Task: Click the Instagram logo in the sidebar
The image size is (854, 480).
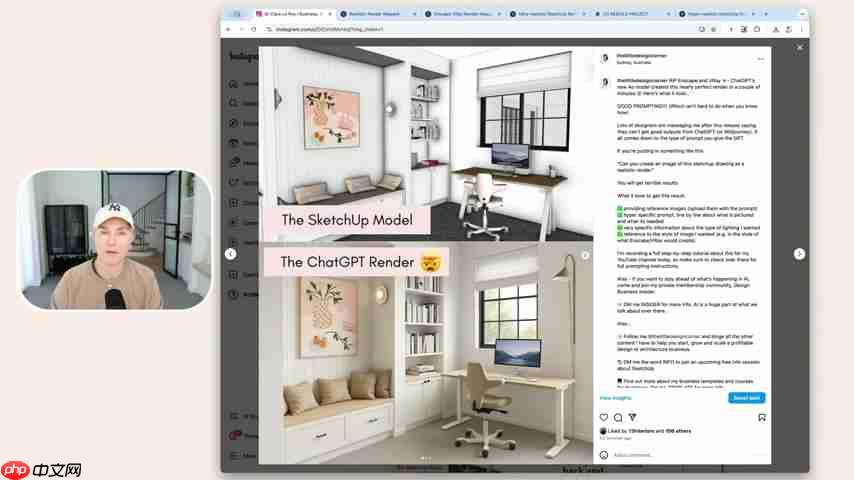Action: pyautogui.click(x=243, y=57)
